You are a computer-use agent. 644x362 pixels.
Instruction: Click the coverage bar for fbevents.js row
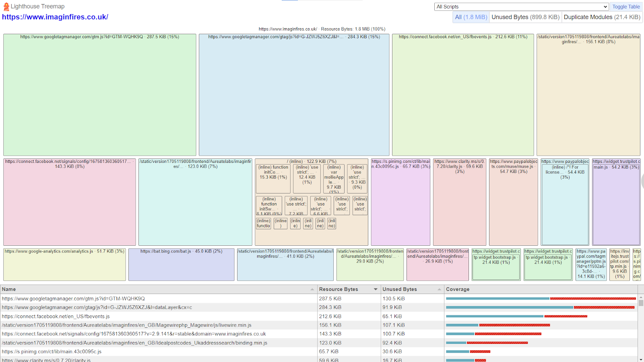coord(516,316)
